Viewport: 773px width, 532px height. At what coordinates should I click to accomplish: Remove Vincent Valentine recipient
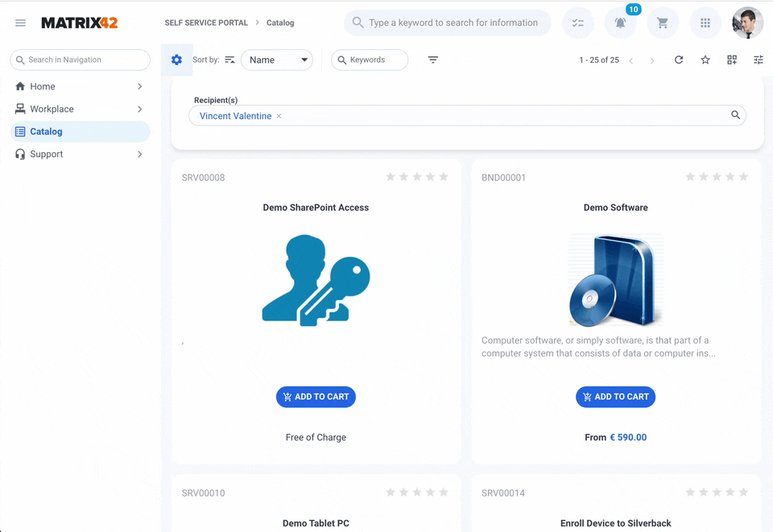[279, 116]
